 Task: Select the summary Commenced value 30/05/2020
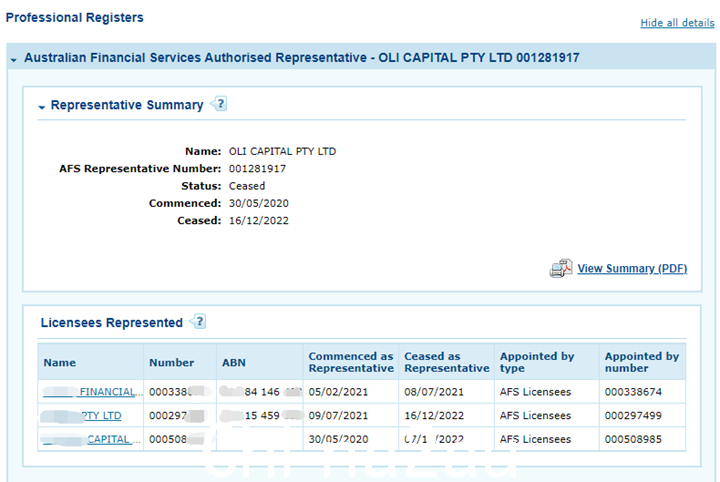point(259,203)
